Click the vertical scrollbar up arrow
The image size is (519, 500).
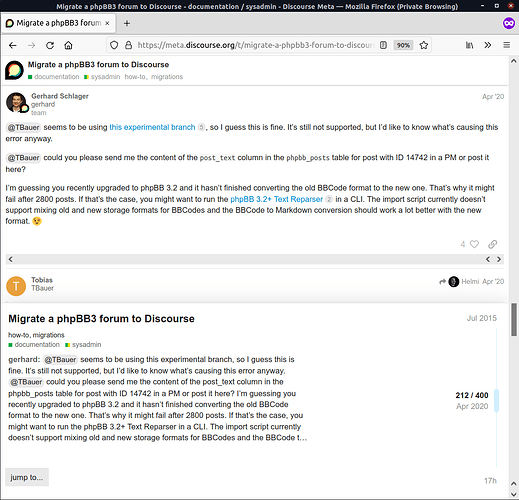tap(514, 61)
